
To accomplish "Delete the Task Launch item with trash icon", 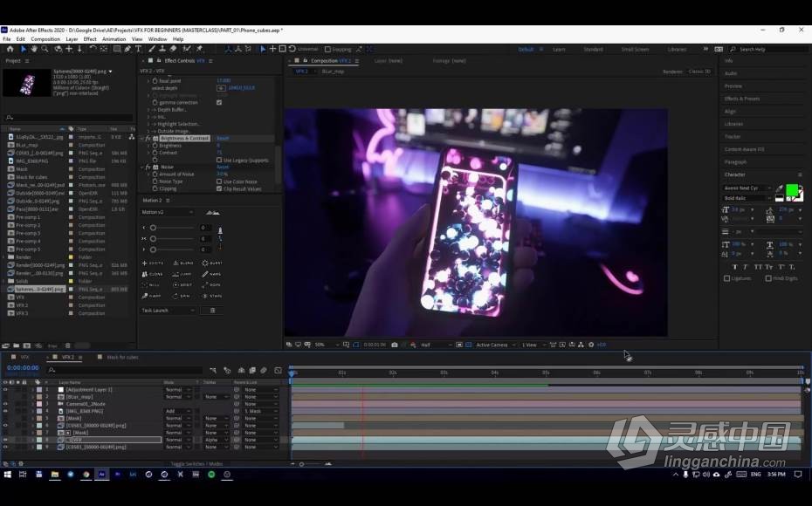I will point(212,311).
